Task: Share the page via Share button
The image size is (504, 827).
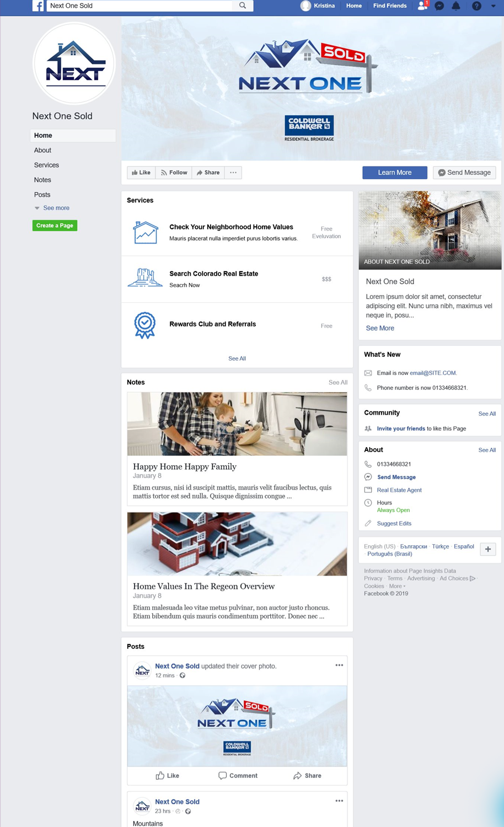Action: click(208, 173)
